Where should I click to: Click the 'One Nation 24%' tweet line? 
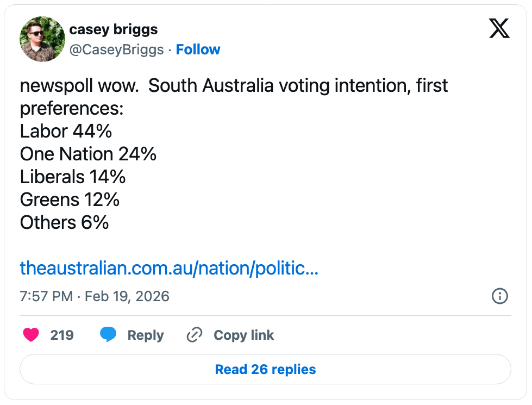tap(88, 154)
